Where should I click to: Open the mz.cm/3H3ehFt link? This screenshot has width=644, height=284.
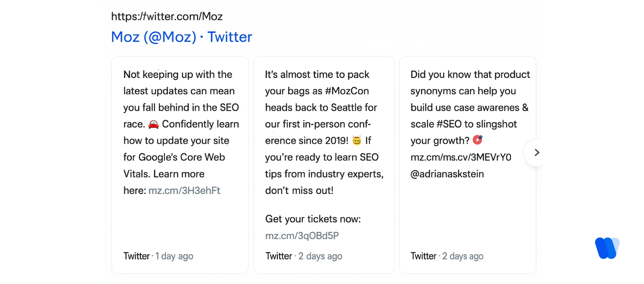click(184, 190)
